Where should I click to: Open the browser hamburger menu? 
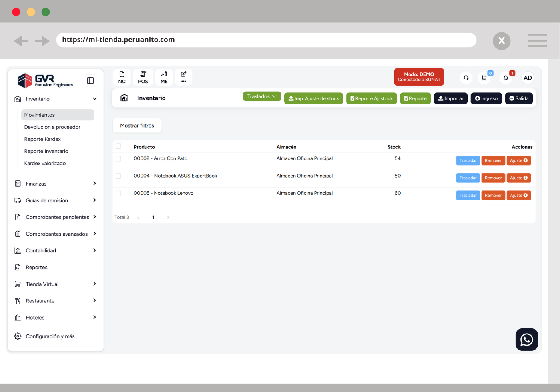click(x=538, y=40)
